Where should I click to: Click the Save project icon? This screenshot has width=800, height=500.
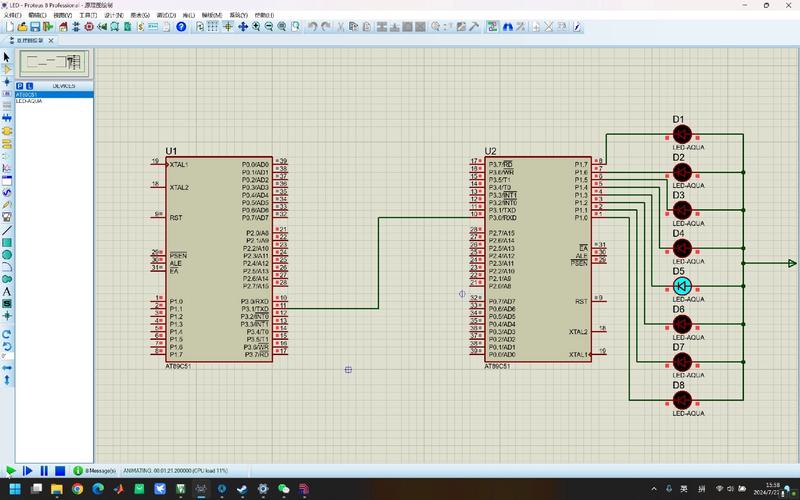[37, 27]
